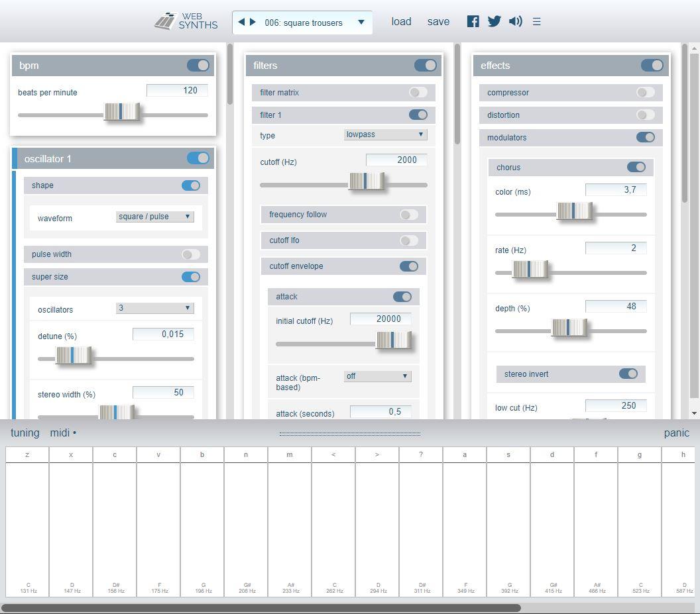Screen dimensions: 700x614
Task: Toggle the shape switch
Action: point(191,185)
